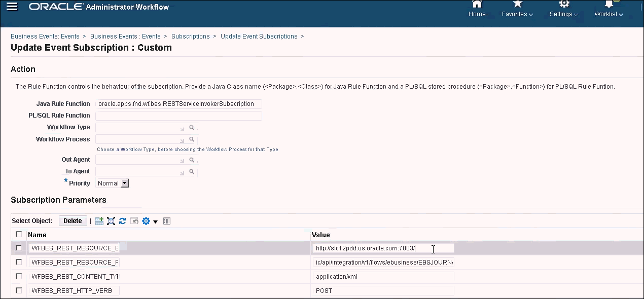Expand the Settings chevron in header
Screen dimensions: 644x299
pyautogui.click(x=577, y=15)
